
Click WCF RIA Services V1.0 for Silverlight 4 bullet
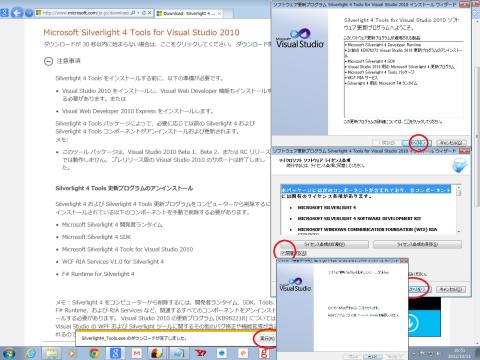tap(113, 262)
